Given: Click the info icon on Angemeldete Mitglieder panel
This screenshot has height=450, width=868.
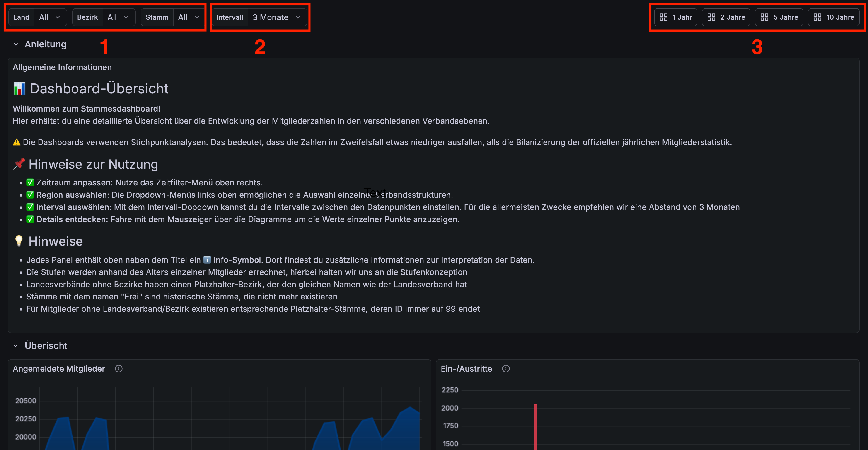Looking at the screenshot, I should [x=118, y=368].
